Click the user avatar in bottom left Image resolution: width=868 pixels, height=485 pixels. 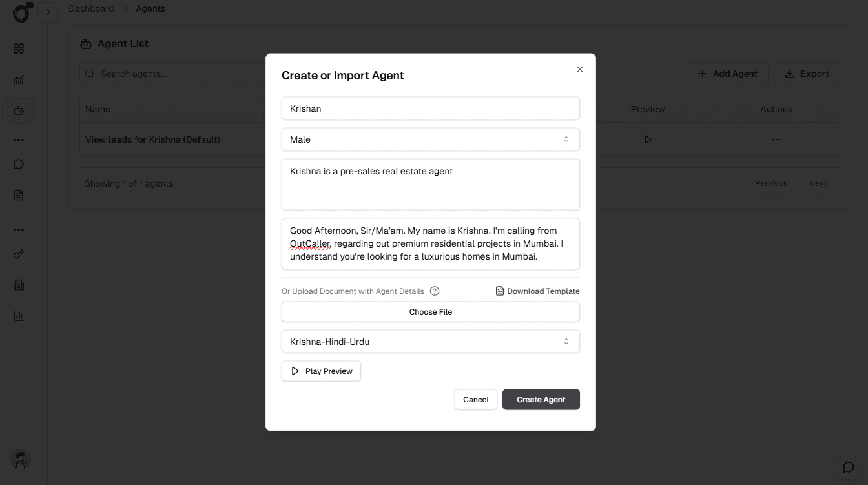click(21, 459)
